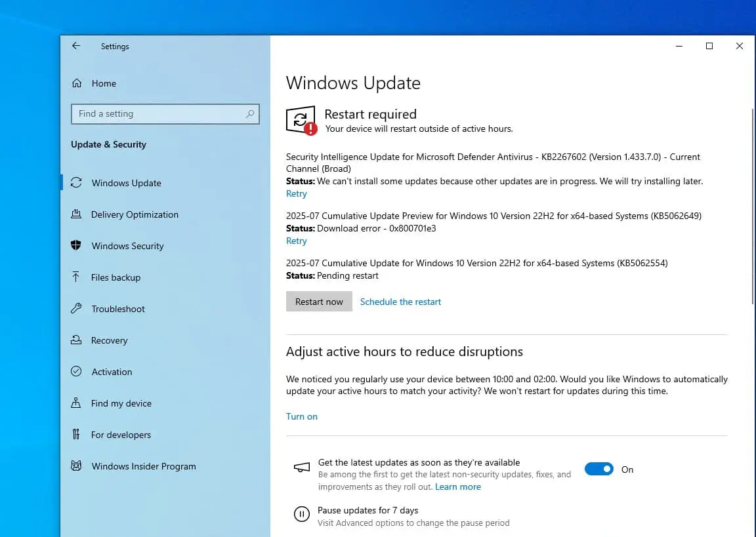Click the Restart required status icon
This screenshot has height=537, width=756.
coord(301,121)
